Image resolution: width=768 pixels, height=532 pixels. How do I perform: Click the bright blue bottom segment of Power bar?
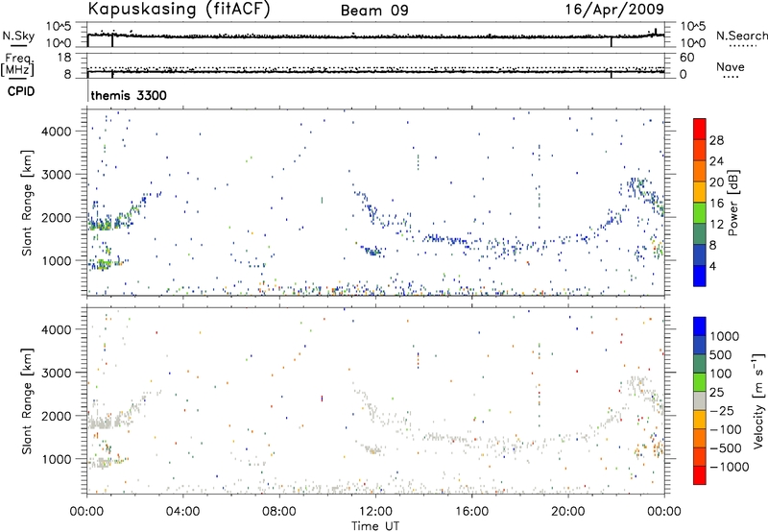pos(700,276)
